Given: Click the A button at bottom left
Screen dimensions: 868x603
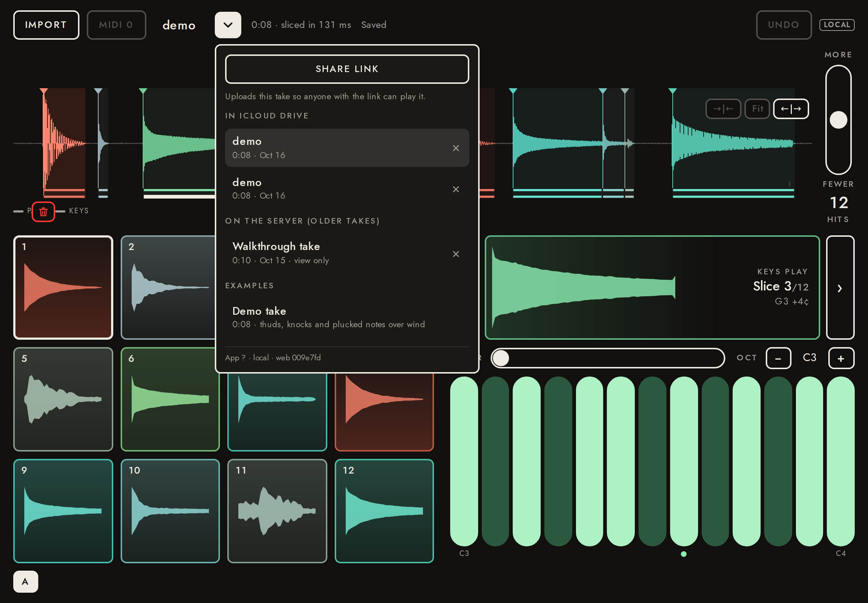Looking at the screenshot, I should 25,581.
